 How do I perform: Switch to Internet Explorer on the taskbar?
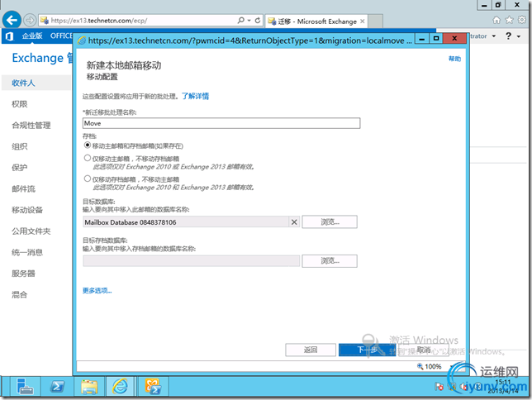[121, 387]
